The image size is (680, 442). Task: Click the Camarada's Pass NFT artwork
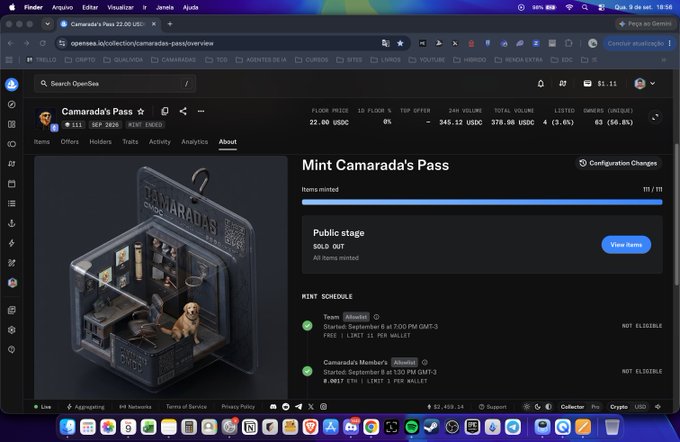click(x=161, y=277)
